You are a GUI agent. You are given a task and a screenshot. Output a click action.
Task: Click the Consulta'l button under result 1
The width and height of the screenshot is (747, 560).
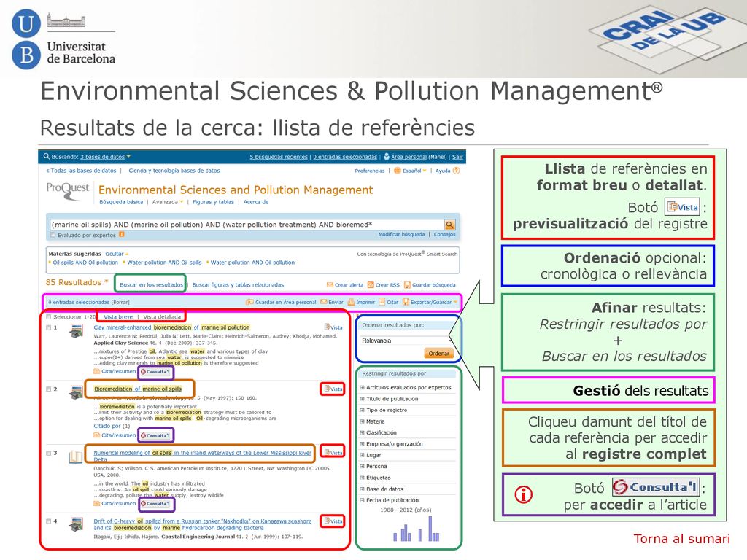155,371
